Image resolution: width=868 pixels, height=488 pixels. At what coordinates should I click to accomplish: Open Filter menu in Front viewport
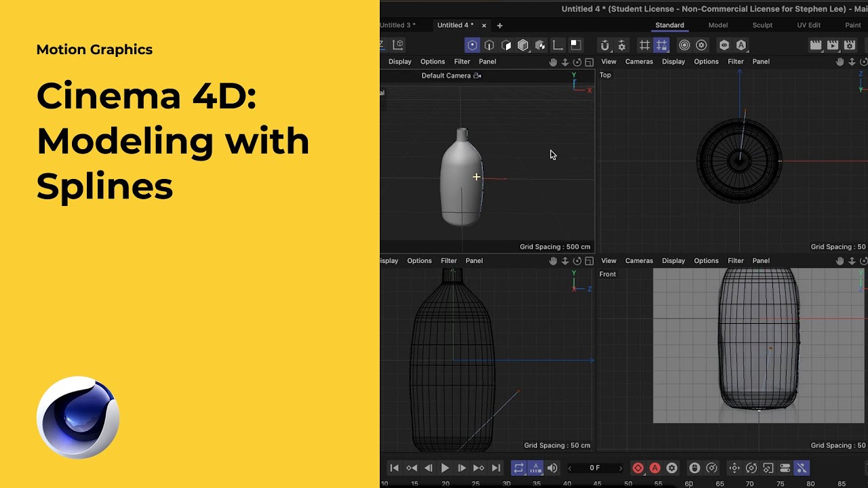click(x=736, y=261)
